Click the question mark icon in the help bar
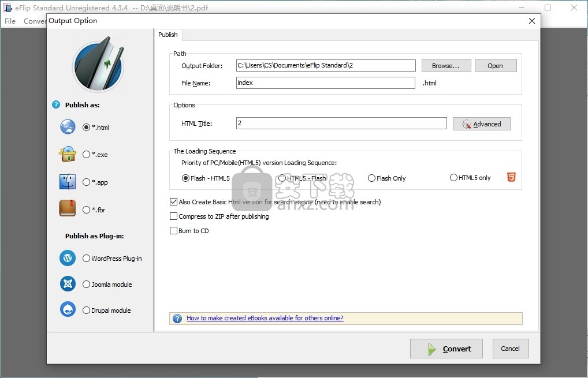This screenshot has width=588, height=378. point(177,319)
